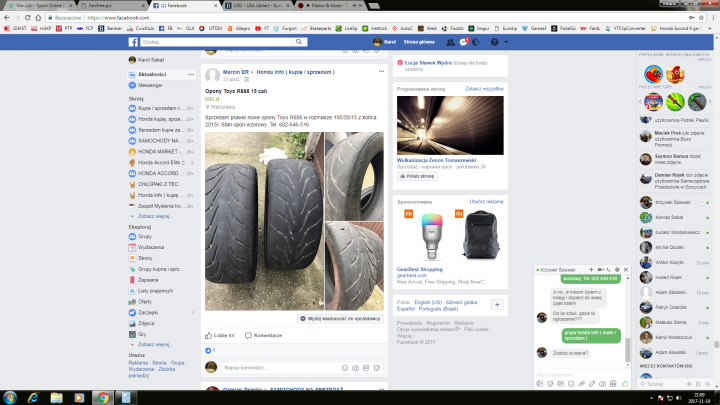This screenshot has width=720, height=405.
Task: Go to Strona główna in top bar
Action: (x=417, y=42)
